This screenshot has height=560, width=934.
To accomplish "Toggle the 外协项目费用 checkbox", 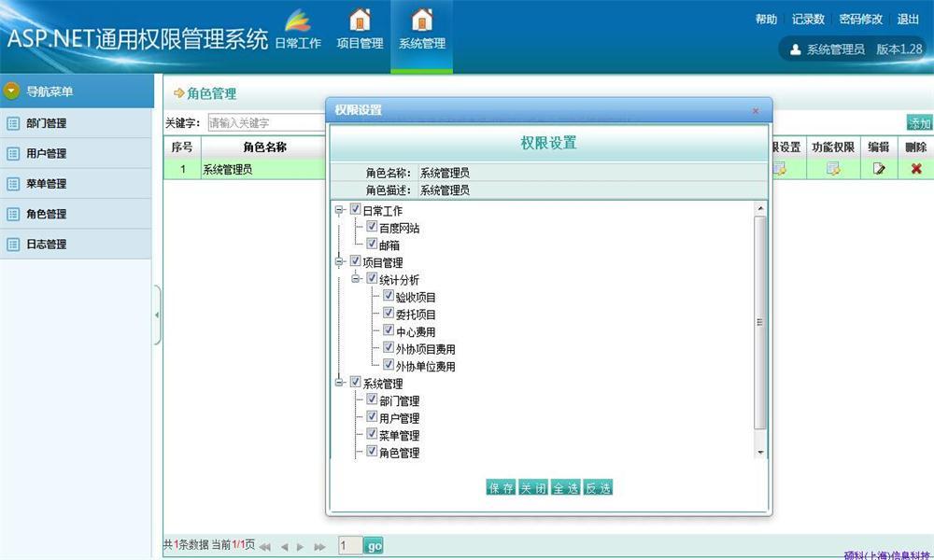I will click(389, 347).
